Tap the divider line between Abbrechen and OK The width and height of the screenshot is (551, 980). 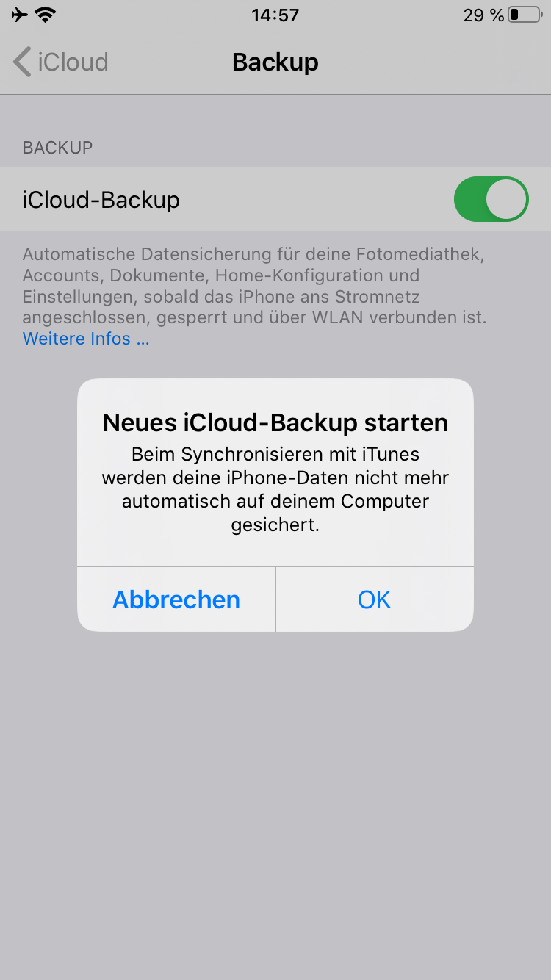[275, 599]
